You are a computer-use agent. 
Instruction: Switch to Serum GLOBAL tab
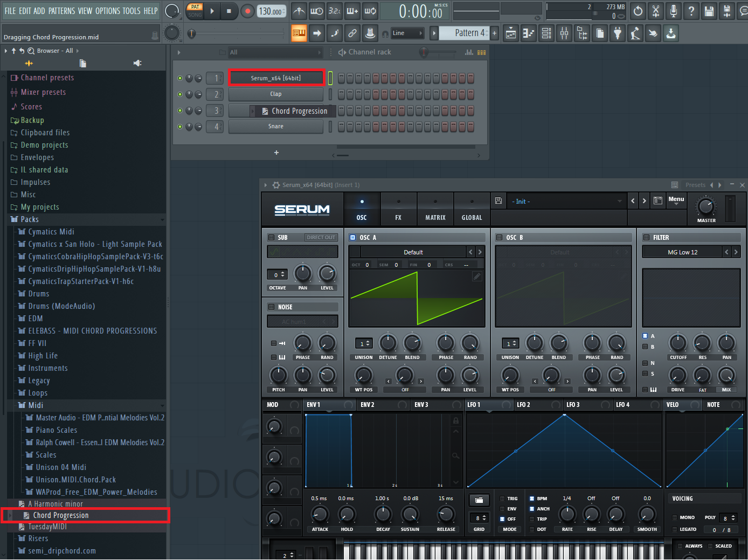(472, 210)
